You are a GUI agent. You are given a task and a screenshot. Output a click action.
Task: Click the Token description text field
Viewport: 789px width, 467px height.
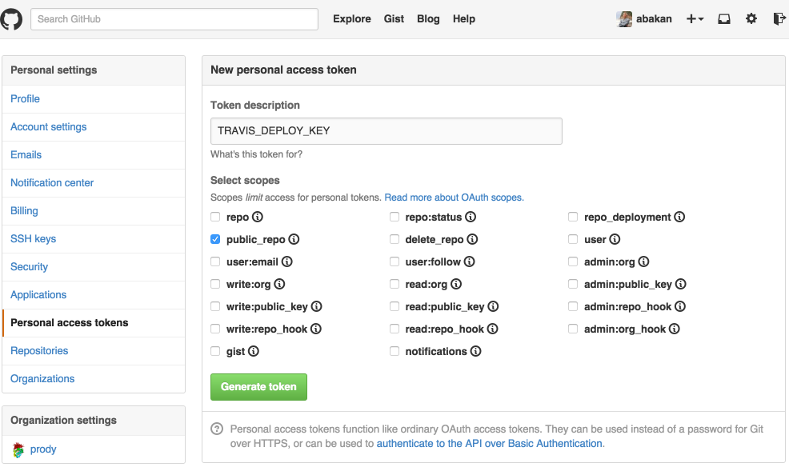386,132
